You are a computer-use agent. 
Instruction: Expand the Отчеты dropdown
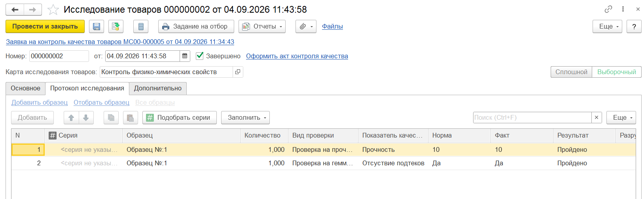tap(262, 27)
